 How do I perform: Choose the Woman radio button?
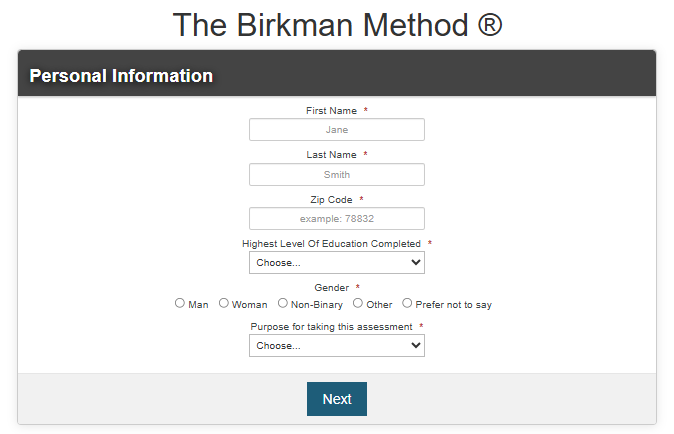[x=224, y=303]
